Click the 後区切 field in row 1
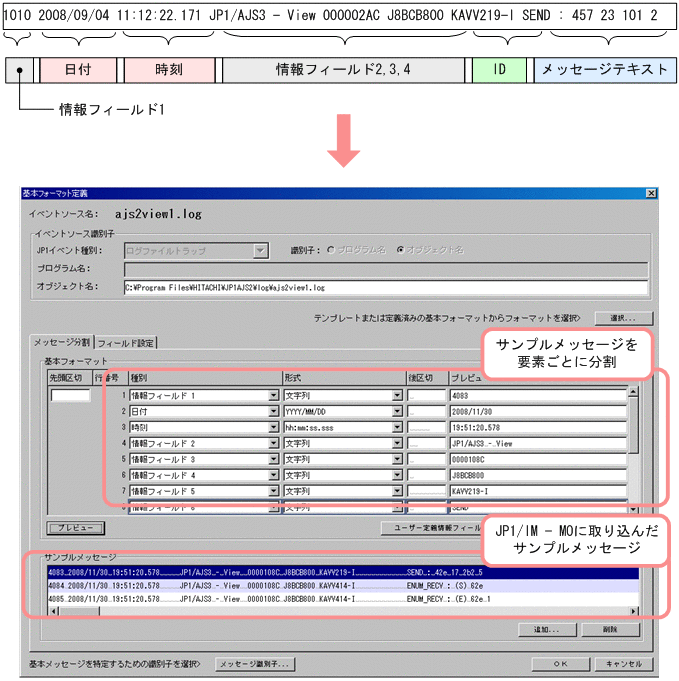Viewport: 679px width, 681px height. tap(427, 395)
